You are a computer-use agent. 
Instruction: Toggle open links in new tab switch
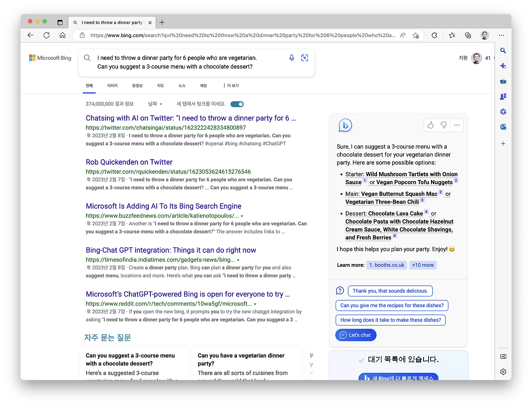pos(237,104)
